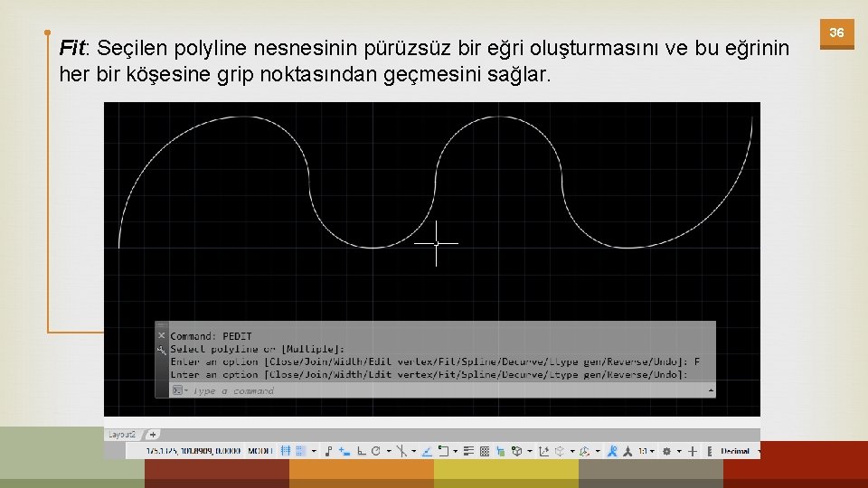Screen dimensions: 868x488
Task: Toggle dynamic input icon
Action: [344, 452]
